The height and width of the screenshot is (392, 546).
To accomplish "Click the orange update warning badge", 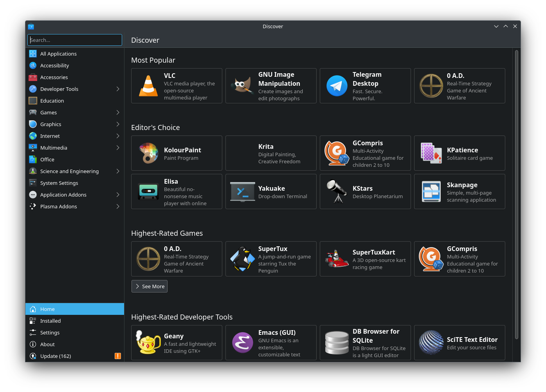I will tap(118, 356).
